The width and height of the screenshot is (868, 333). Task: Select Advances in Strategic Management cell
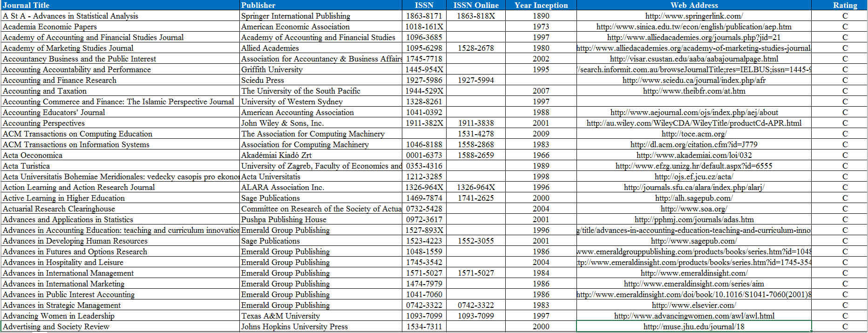click(120, 305)
